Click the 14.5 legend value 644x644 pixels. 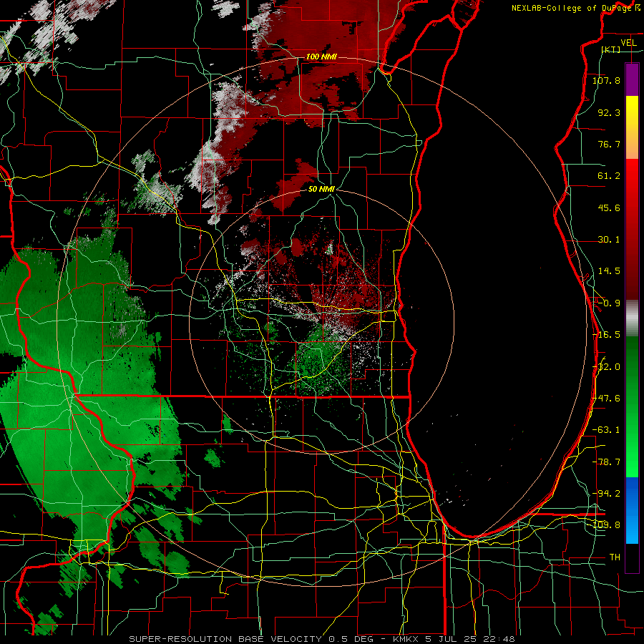pos(609,271)
